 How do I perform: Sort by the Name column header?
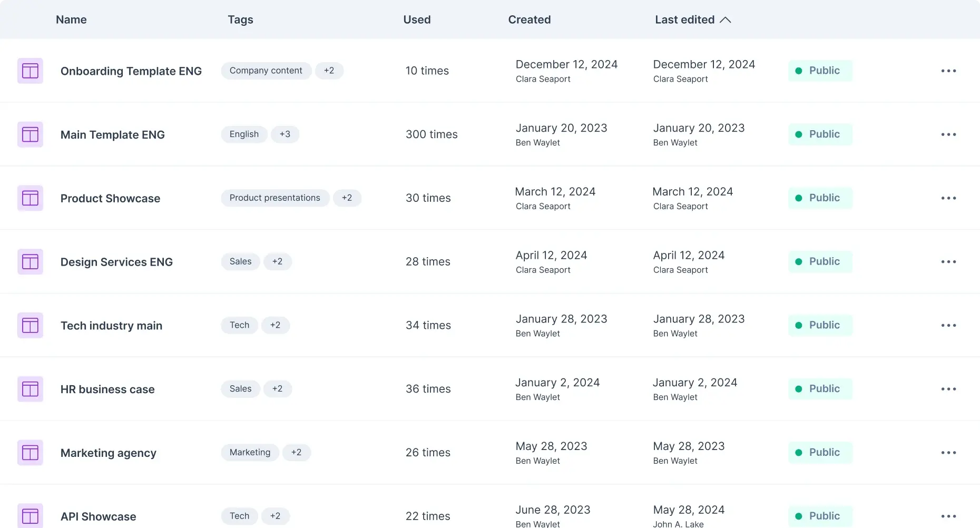point(71,20)
